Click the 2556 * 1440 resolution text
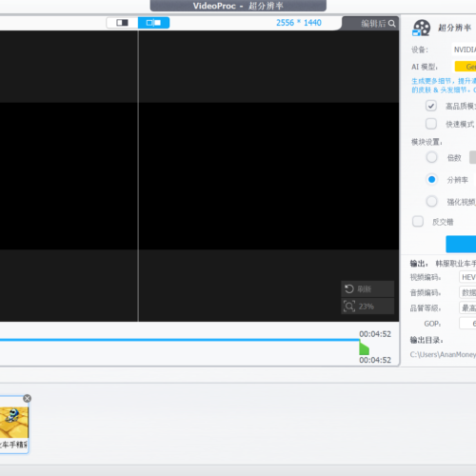 point(299,23)
